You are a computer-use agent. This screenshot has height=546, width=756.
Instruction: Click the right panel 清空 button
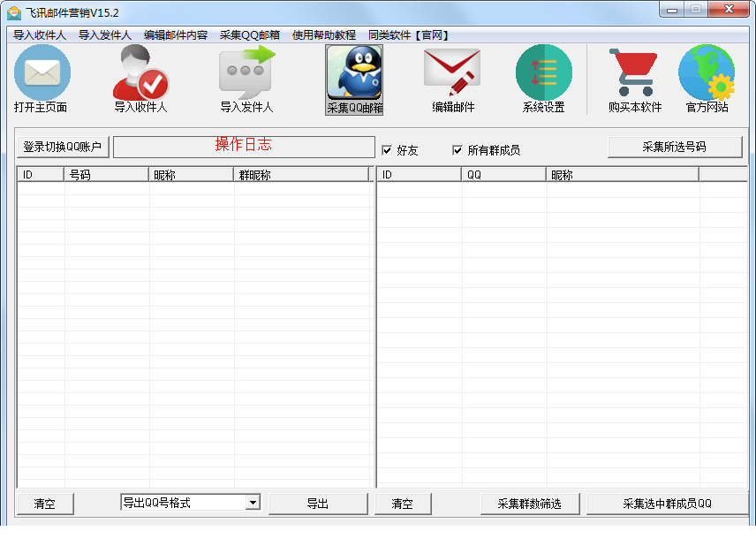(x=402, y=504)
